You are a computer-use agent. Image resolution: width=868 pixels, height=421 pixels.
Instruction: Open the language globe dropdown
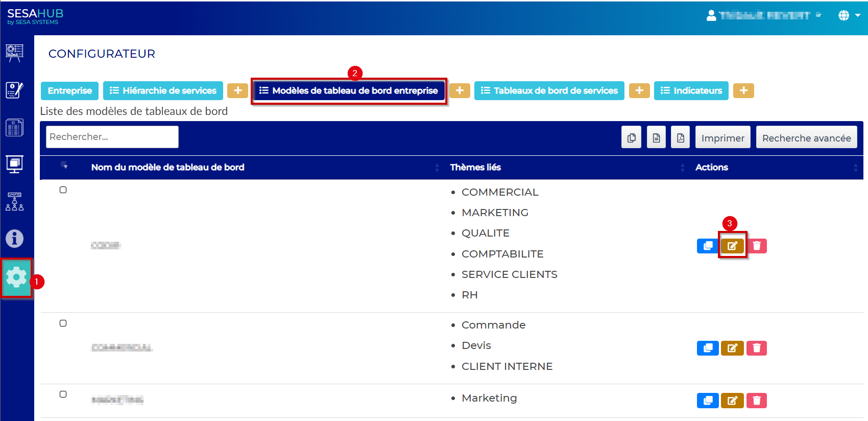849,15
